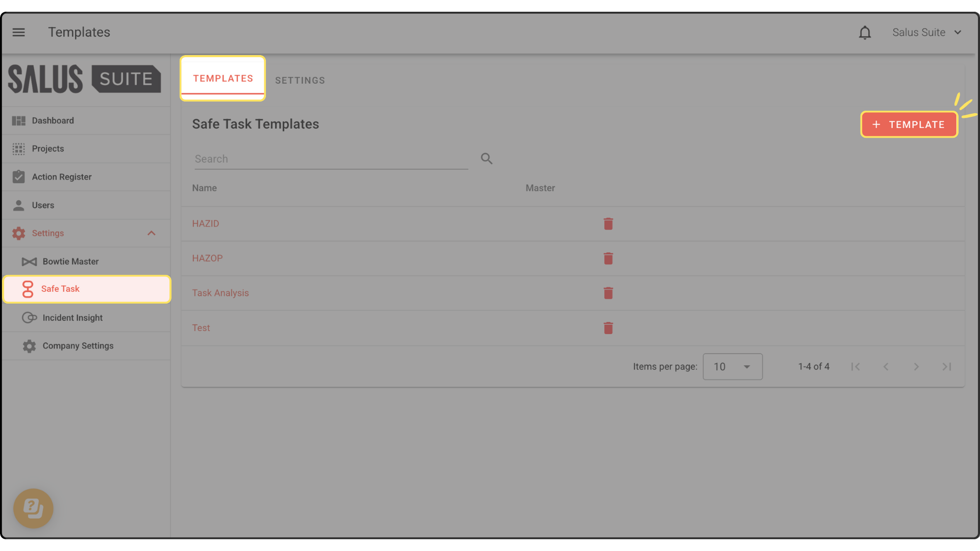
Task: Delete the HAZOP template using trash icon
Action: (608, 259)
